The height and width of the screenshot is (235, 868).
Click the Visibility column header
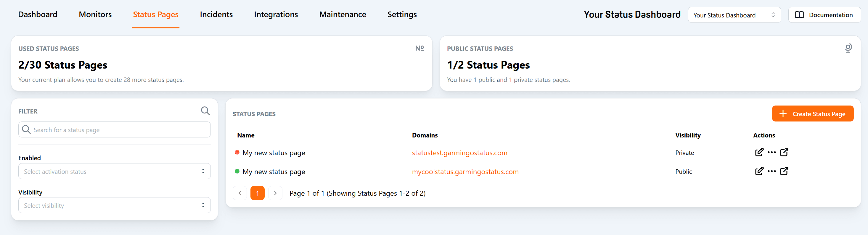point(688,135)
